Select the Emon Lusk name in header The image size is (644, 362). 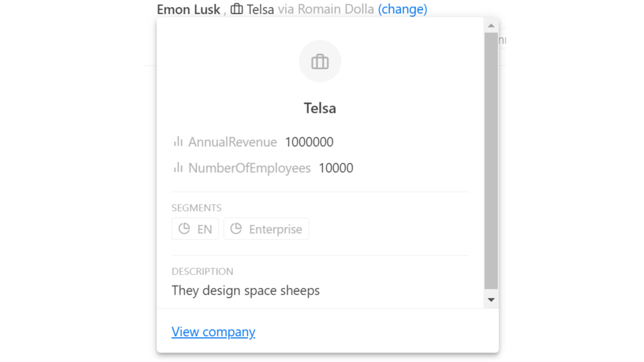pos(188,9)
